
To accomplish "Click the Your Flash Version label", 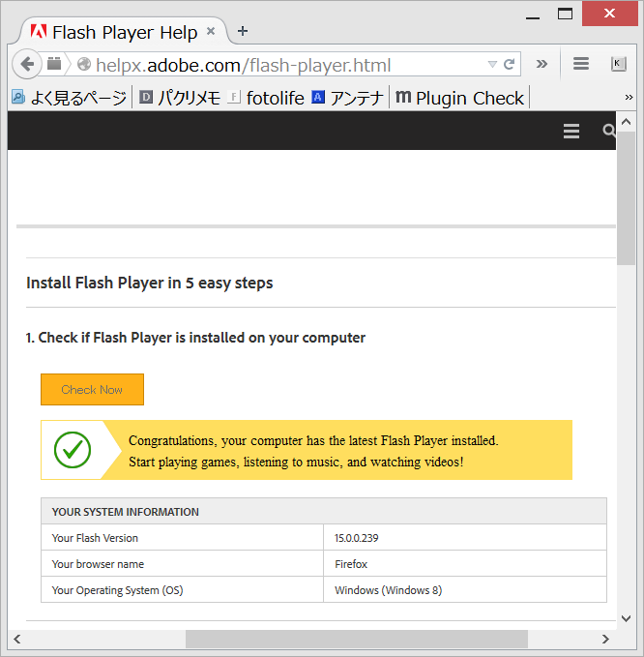I will pos(95,538).
